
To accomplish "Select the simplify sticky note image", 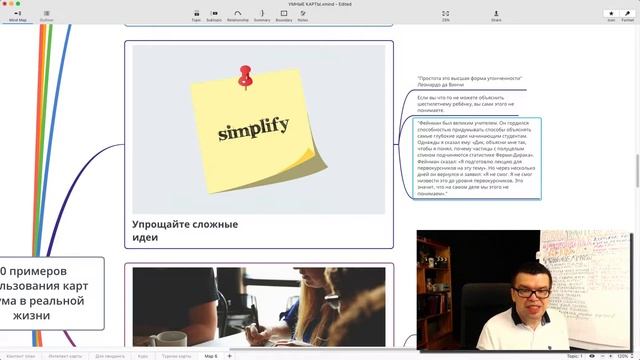I will pos(259,129).
